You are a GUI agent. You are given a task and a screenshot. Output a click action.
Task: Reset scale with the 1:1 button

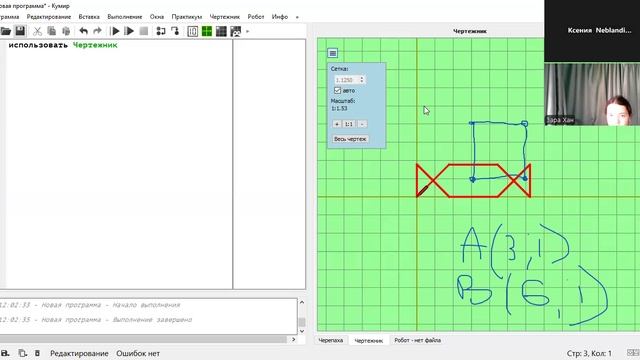point(349,124)
